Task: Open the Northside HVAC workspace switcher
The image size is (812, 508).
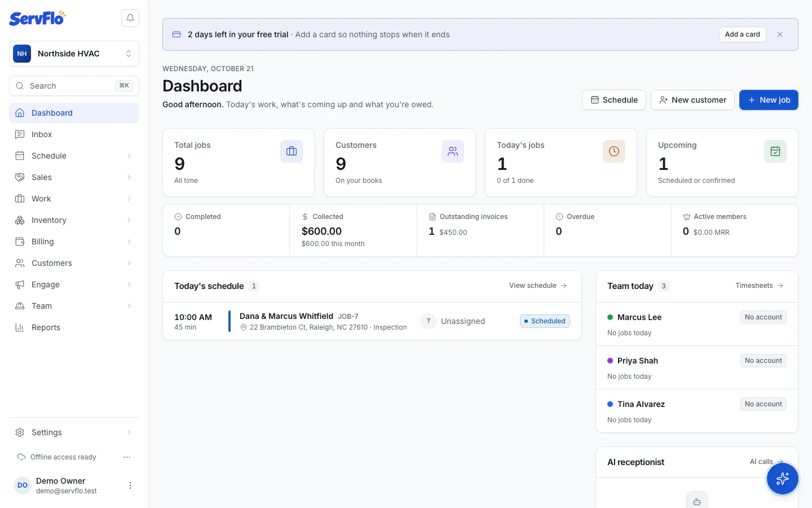Action: coord(74,54)
